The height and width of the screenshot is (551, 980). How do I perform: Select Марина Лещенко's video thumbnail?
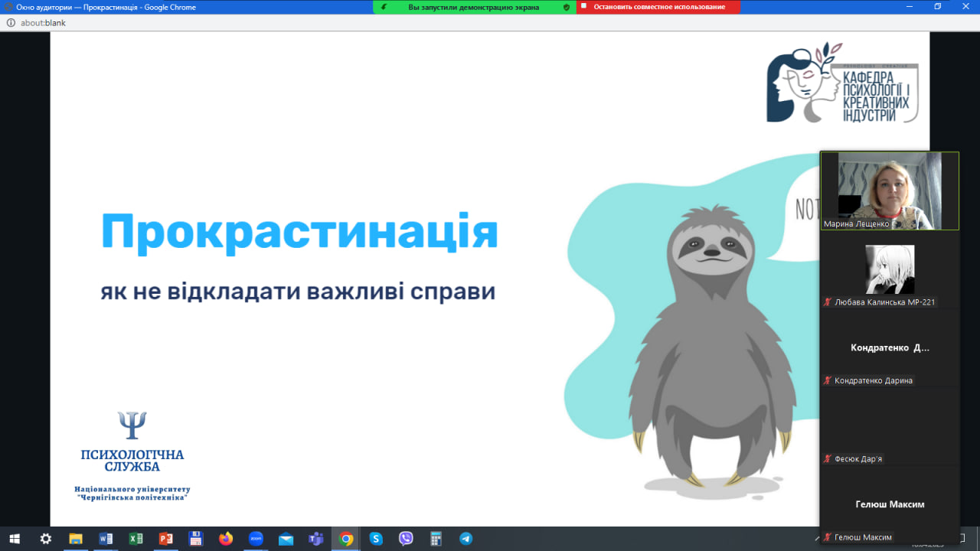point(889,191)
